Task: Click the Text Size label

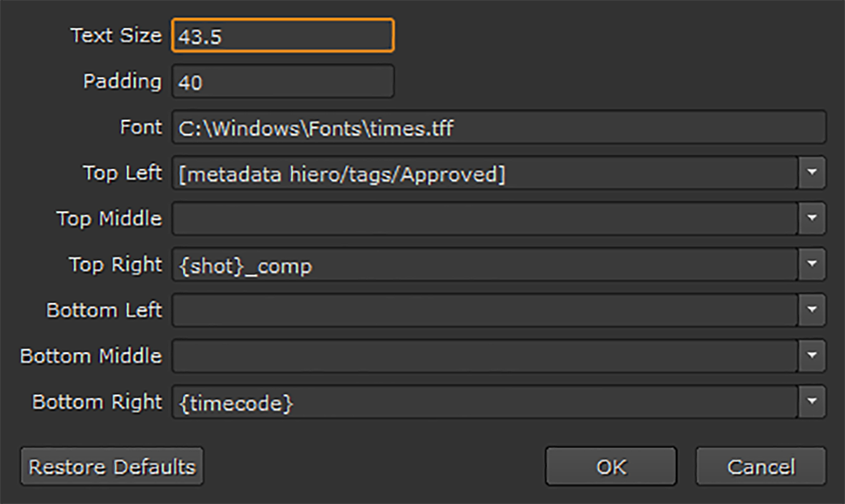Action: coord(116,36)
